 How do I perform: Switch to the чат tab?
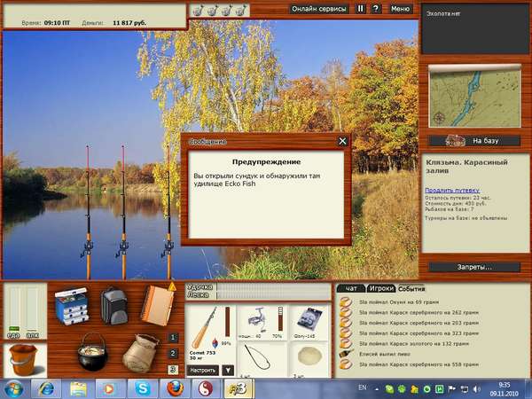(351, 289)
